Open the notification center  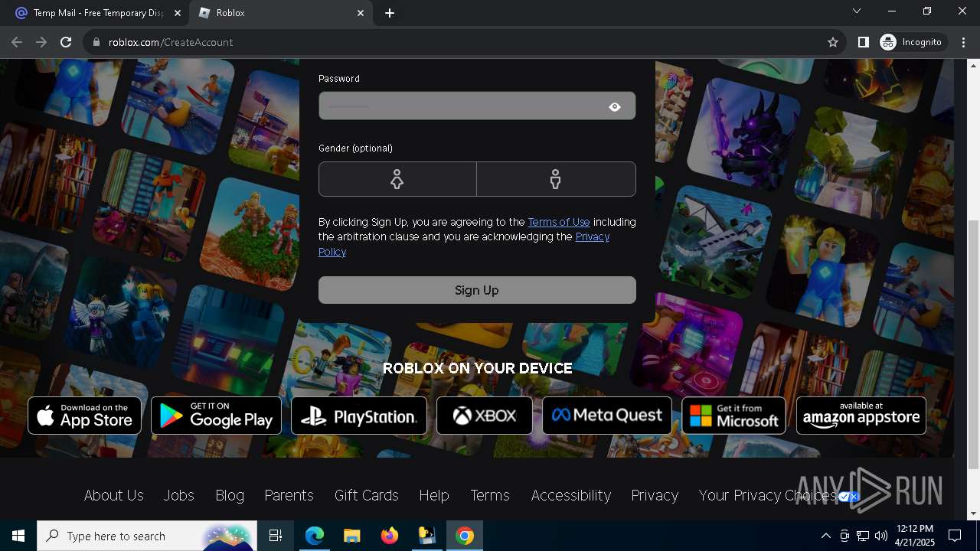coord(955,536)
